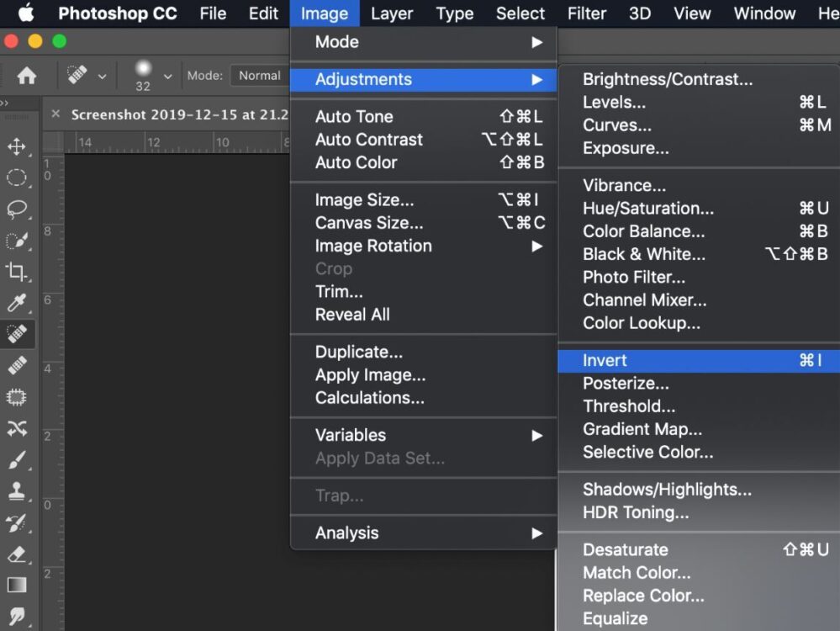This screenshot has height=631, width=840.
Task: Open the Apple menu
Action: [26, 13]
